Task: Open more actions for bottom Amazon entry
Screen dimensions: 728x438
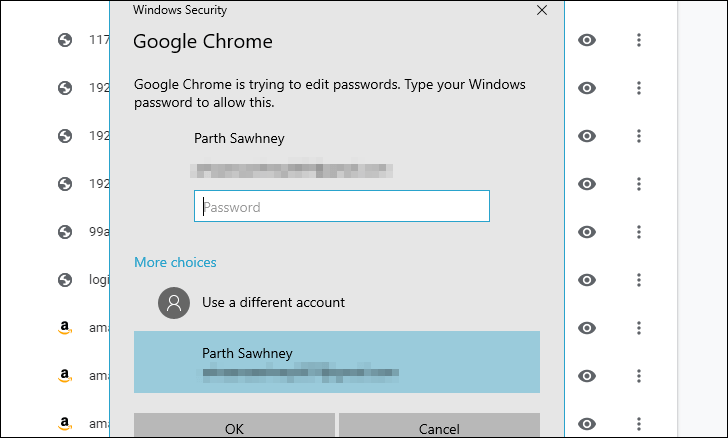Action: pos(639,424)
